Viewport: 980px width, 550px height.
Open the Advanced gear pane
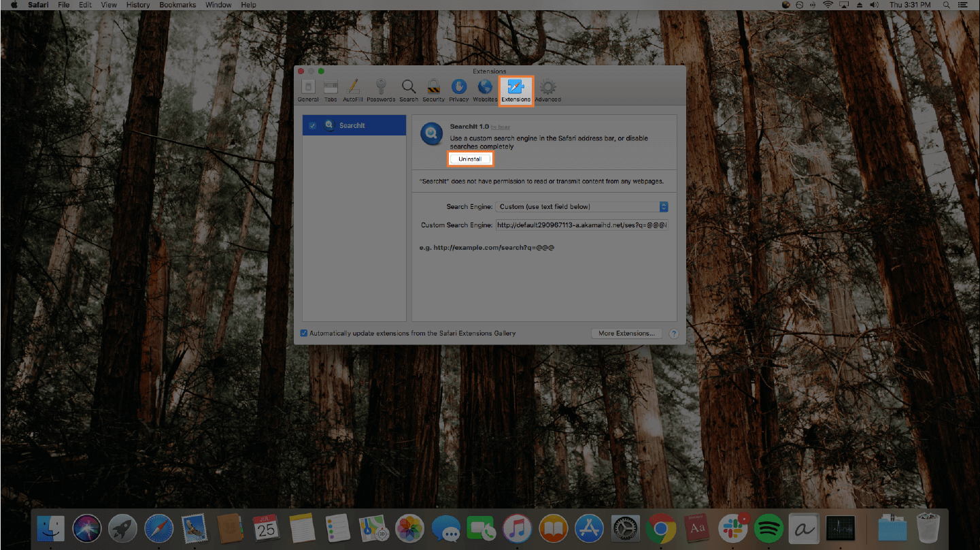pos(548,90)
